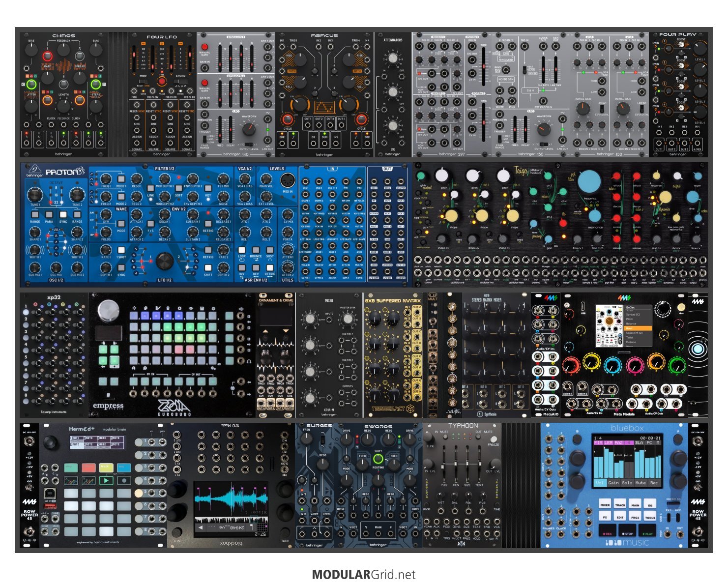Screen dimensions: 728x585
Task: Click the Proton OCTAVE selector
Action: (x=56, y=195)
